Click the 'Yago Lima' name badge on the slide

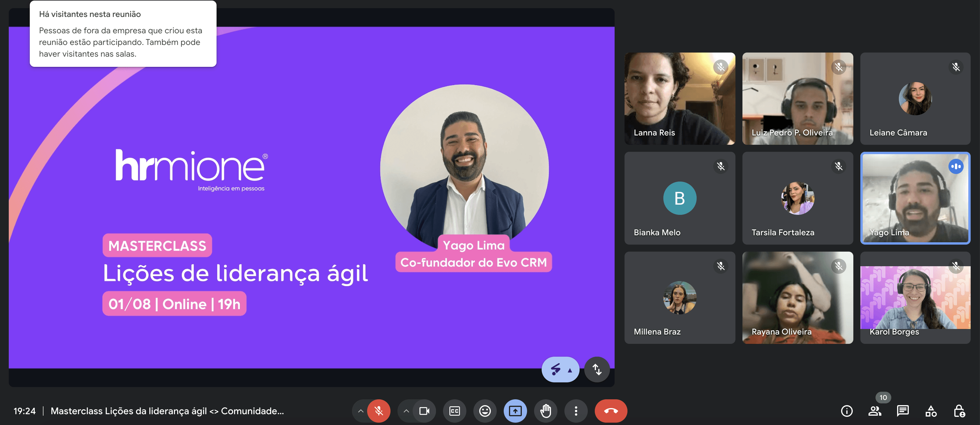point(474,245)
